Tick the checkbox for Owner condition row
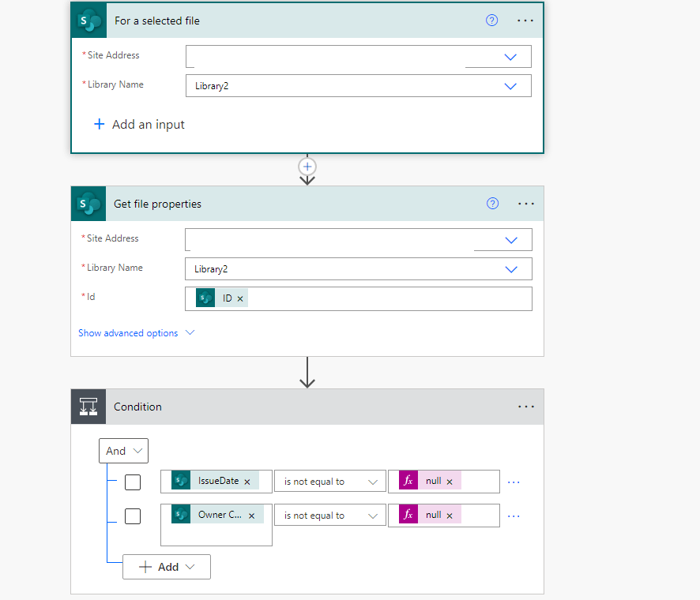The height and width of the screenshot is (600, 700). [133, 516]
